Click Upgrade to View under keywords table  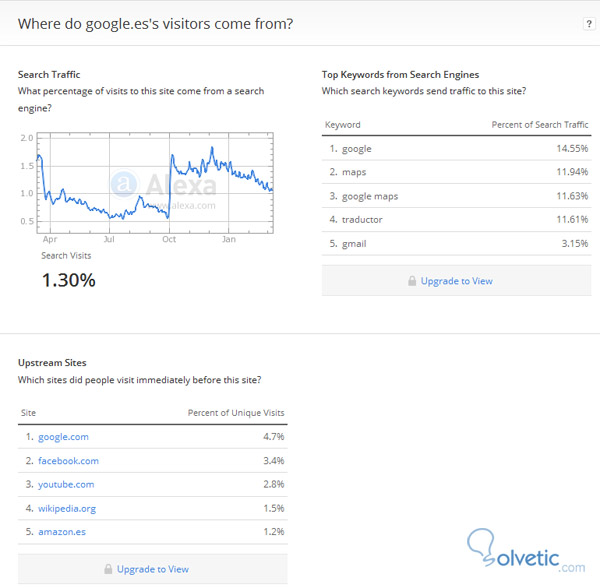(456, 281)
